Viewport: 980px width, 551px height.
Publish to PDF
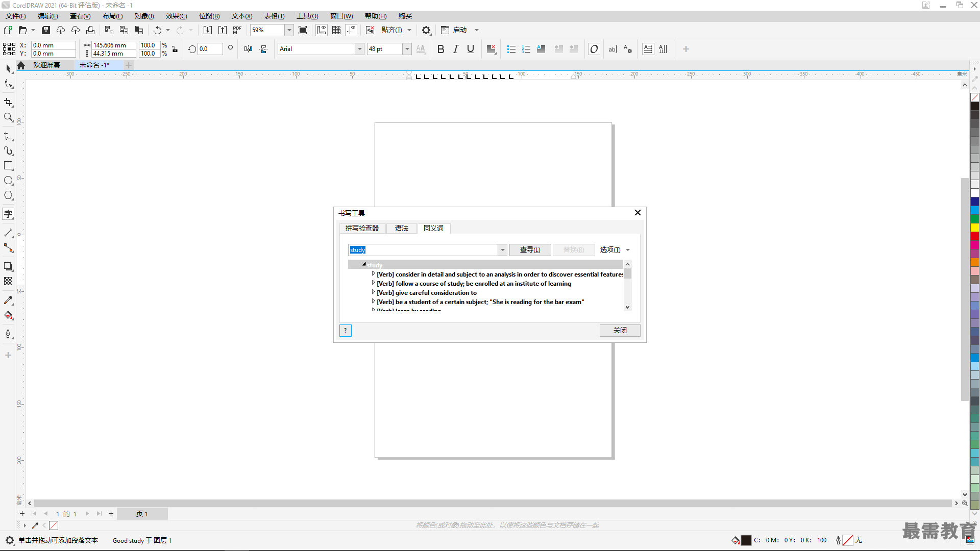pyautogui.click(x=237, y=30)
